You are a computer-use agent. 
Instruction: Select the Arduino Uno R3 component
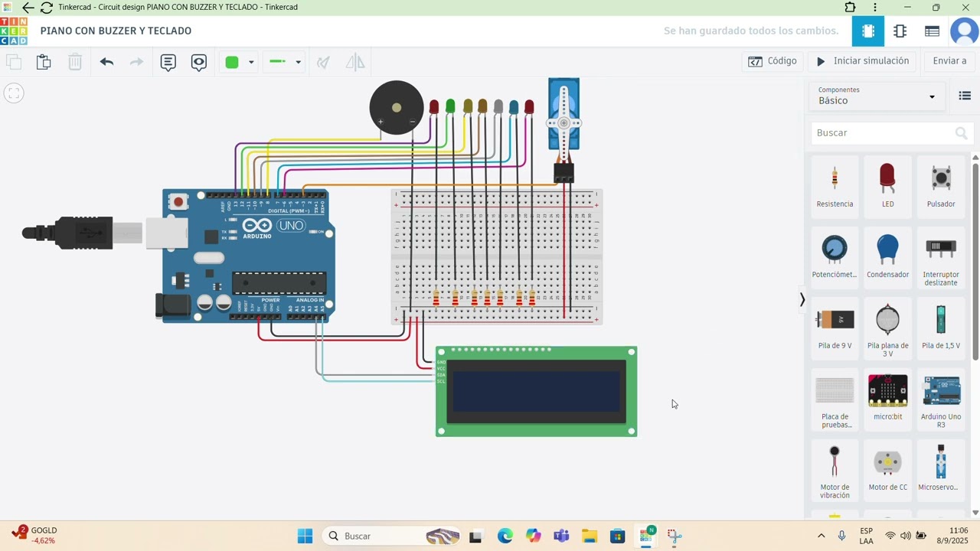coord(941,400)
